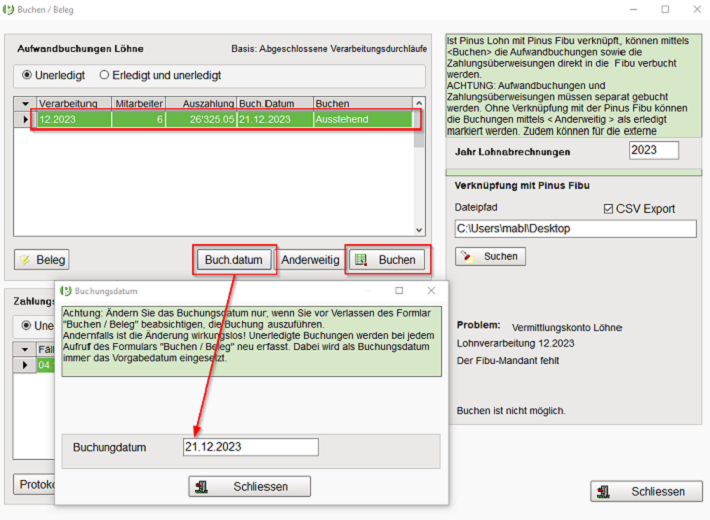The height and width of the screenshot is (520, 710).
Task: Click Schliessen in the main Buchen / Beleg window
Action: point(646,491)
